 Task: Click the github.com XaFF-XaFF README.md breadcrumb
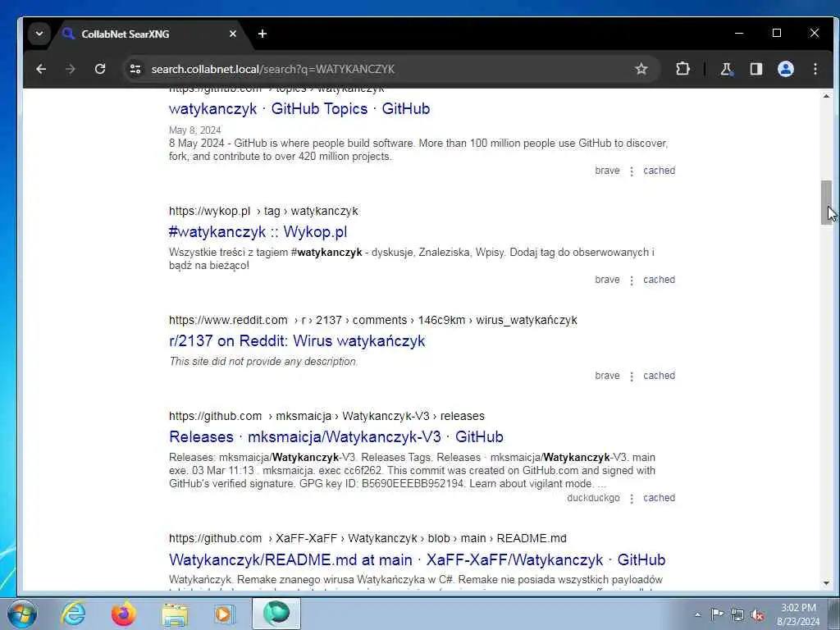point(367,538)
